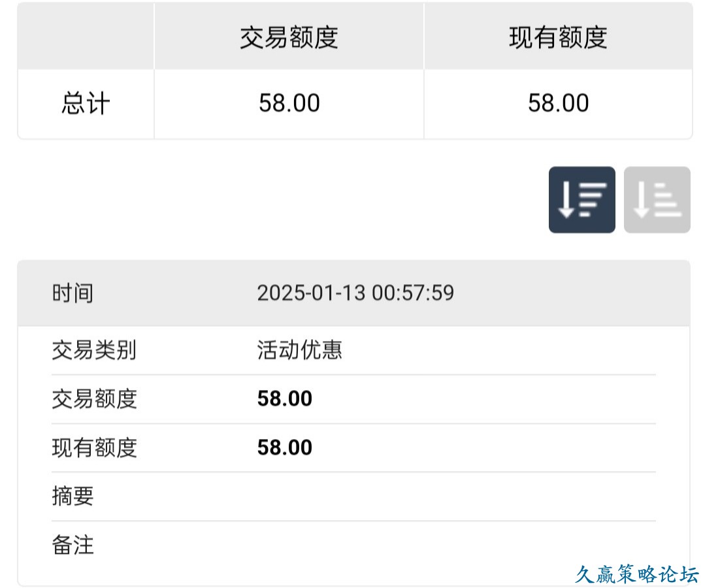Click the empty value area beside 摘要
This screenshot has height=588, width=703.
[x=451, y=497]
